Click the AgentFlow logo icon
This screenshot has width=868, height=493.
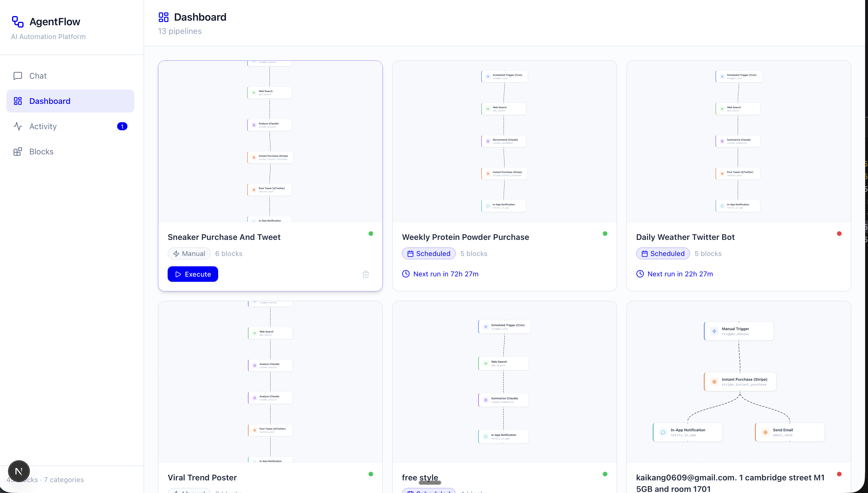tap(18, 22)
